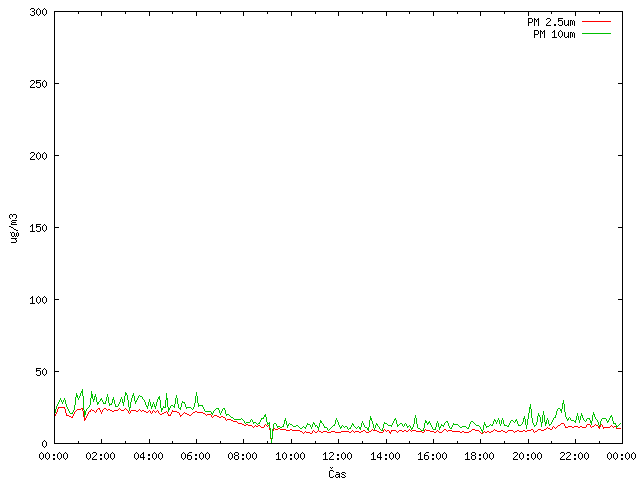The image size is (640, 480).
Task: Click the x-axis tick label 22:00
Action: (x=575, y=456)
